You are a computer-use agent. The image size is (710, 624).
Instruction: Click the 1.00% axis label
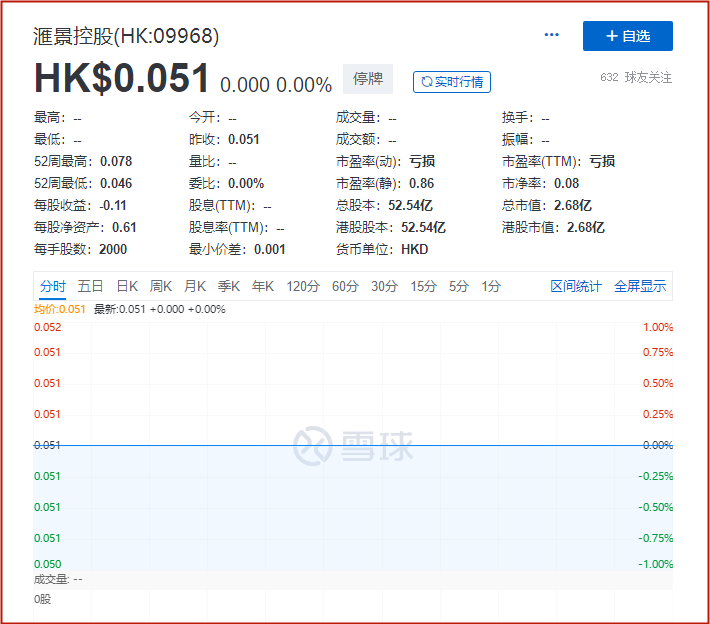[658, 327]
